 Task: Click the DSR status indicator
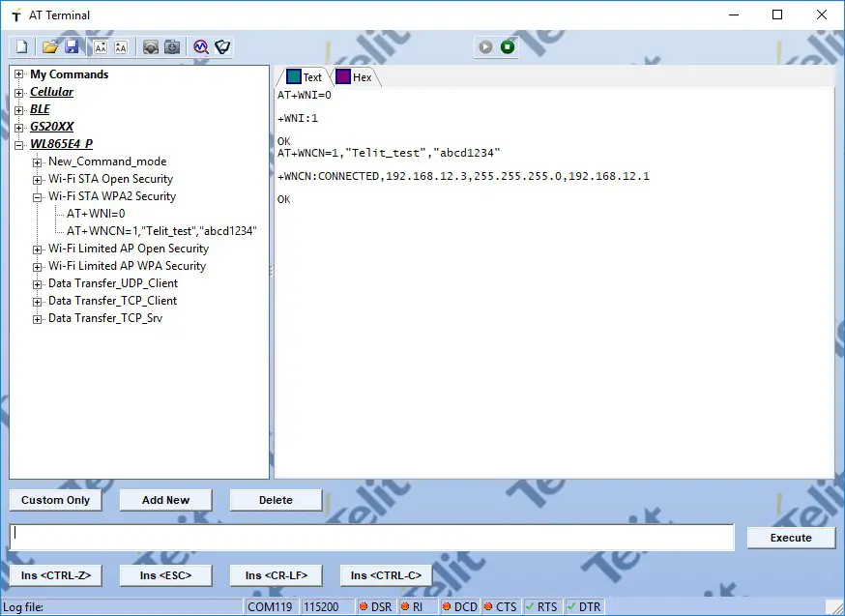[376, 607]
